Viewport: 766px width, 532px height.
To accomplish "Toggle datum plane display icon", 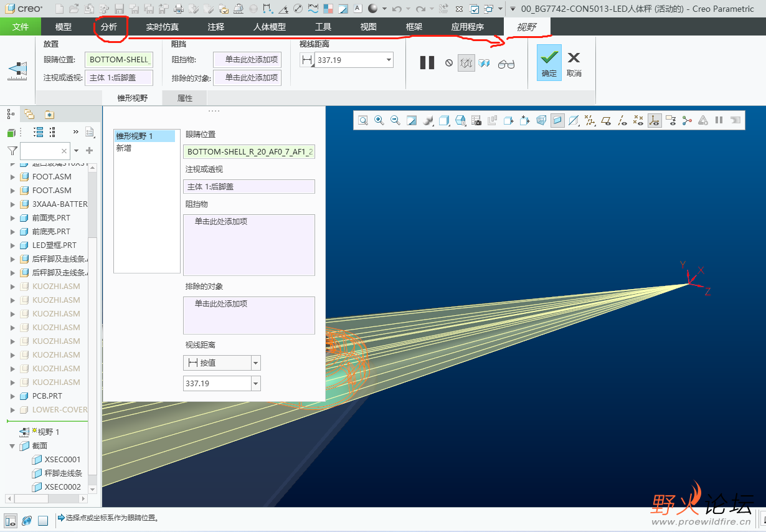I will 606,120.
